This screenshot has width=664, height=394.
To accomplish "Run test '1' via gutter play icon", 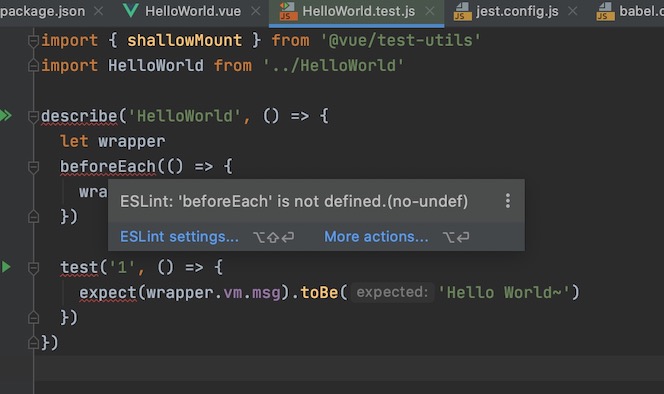I will tap(6, 267).
